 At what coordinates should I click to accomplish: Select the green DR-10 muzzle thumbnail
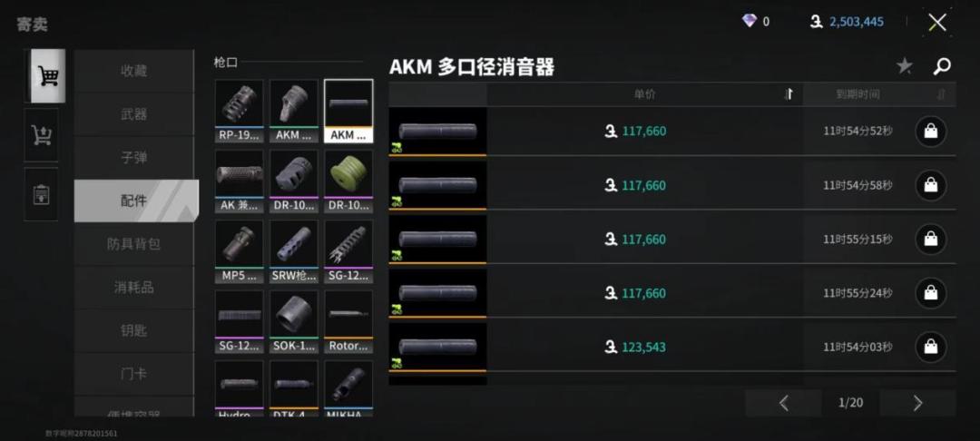click(x=348, y=181)
